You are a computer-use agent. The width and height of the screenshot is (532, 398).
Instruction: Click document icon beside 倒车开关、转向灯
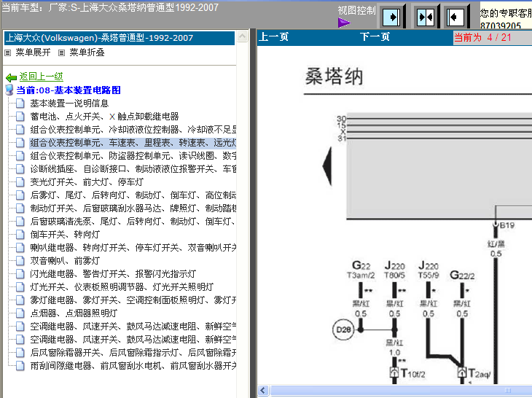click(20, 235)
